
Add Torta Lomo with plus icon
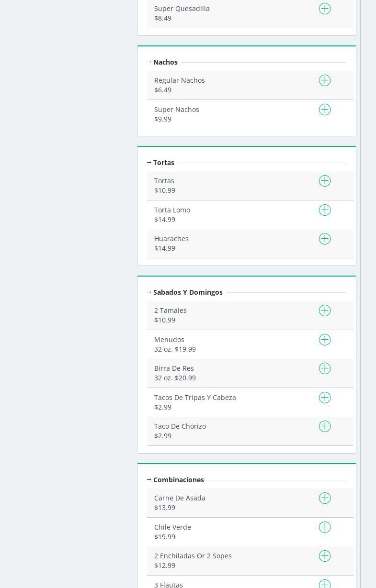coord(325,211)
